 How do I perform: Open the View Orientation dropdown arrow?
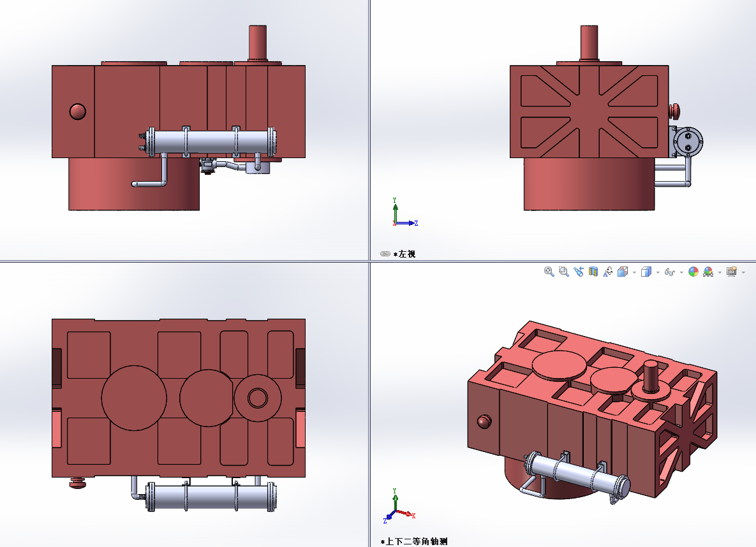(x=634, y=272)
